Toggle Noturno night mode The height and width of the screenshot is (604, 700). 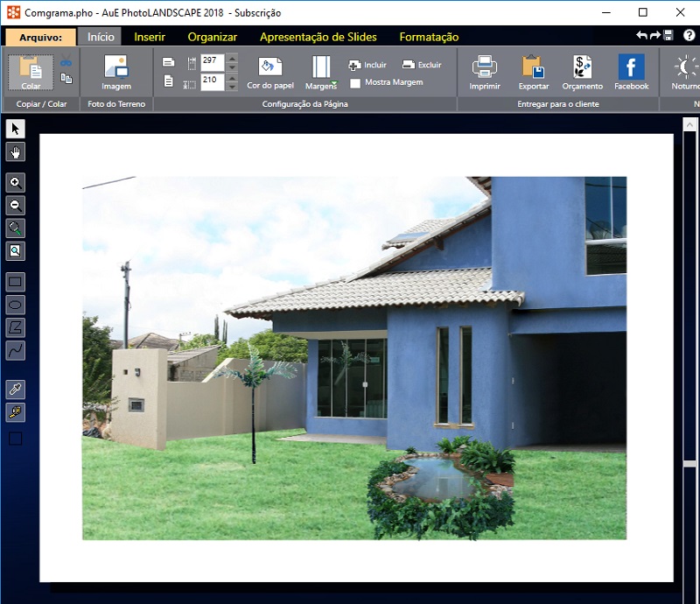[x=684, y=72]
